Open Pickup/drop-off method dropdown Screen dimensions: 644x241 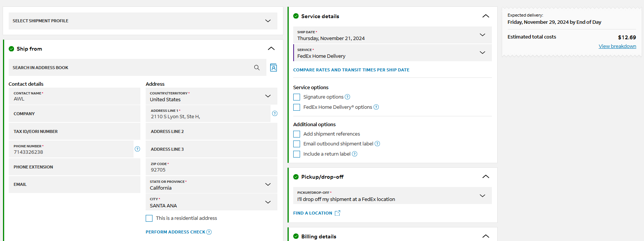coord(392,196)
